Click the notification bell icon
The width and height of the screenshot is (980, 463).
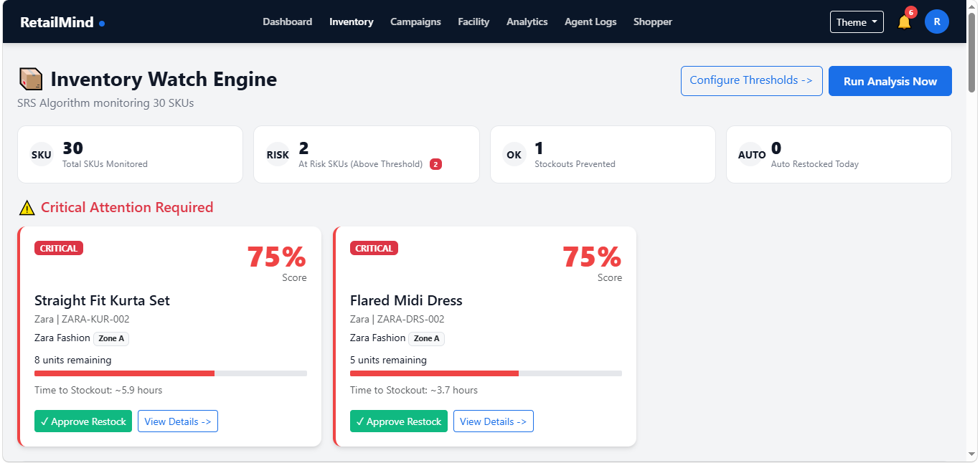click(x=904, y=22)
